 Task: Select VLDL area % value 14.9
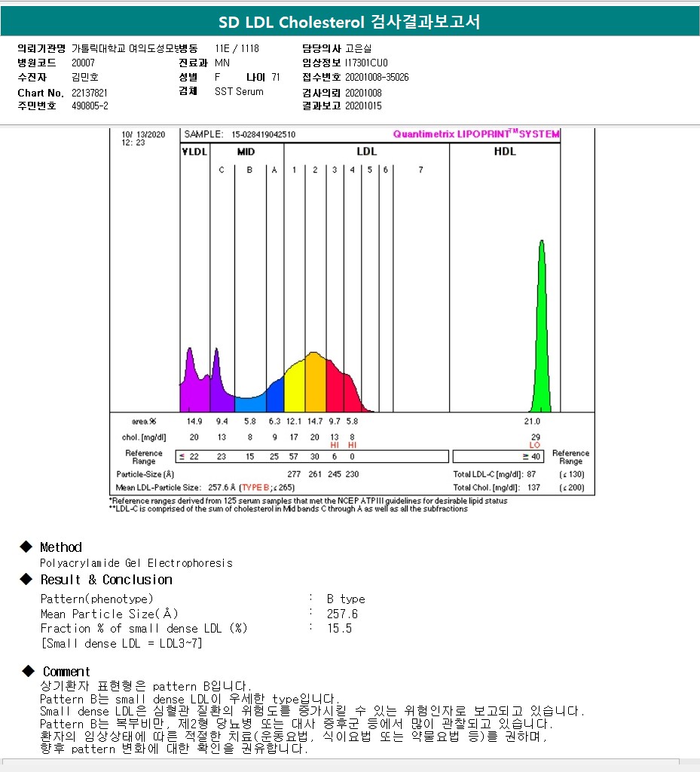pos(194,421)
